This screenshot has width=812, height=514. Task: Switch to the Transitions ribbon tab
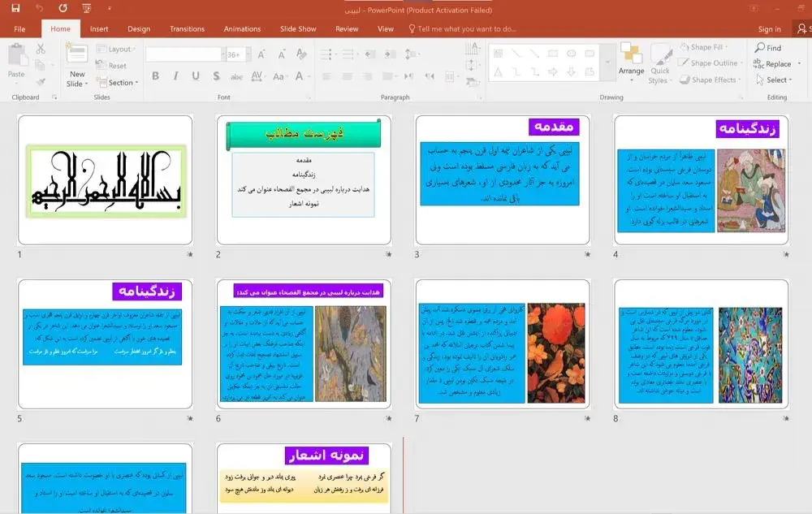point(187,28)
